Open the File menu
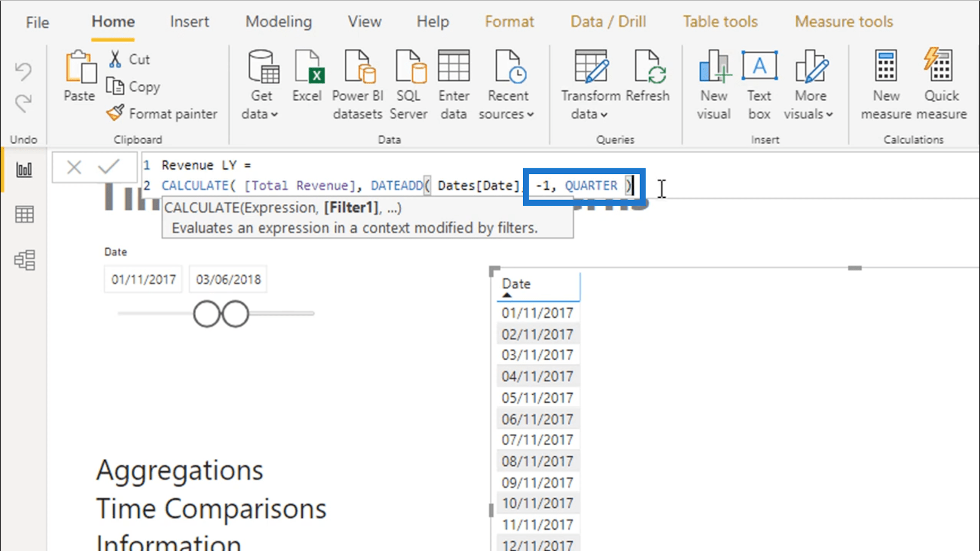Screen dimensions: 980x551 [37, 23]
